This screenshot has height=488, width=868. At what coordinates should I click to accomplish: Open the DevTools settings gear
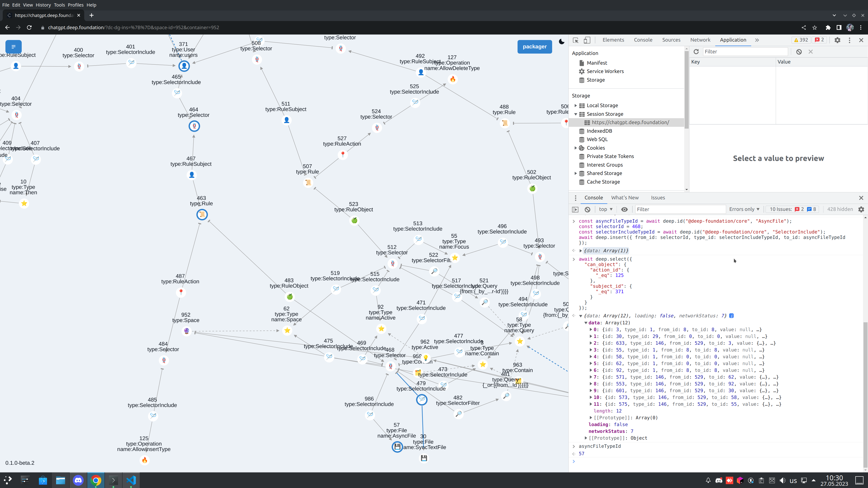(x=838, y=40)
